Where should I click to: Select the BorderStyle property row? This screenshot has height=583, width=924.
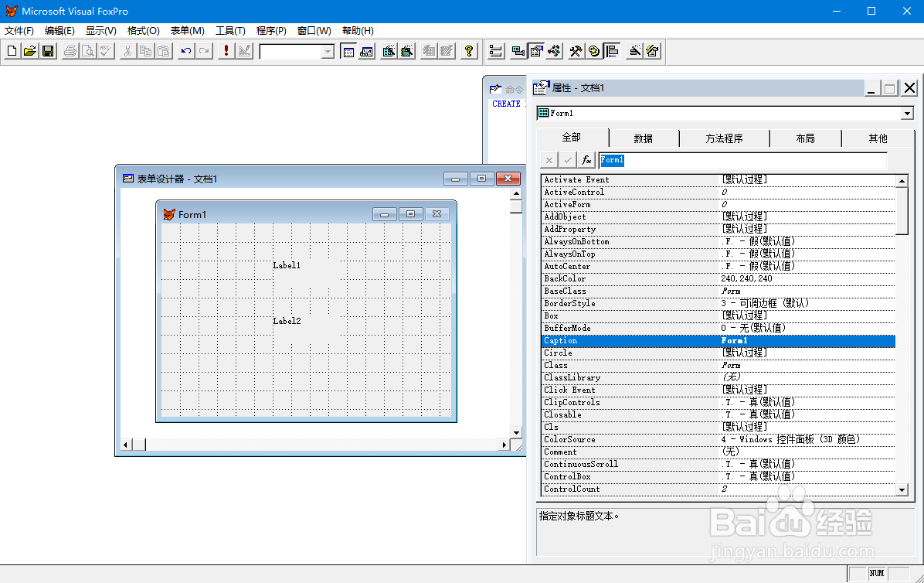click(718, 304)
